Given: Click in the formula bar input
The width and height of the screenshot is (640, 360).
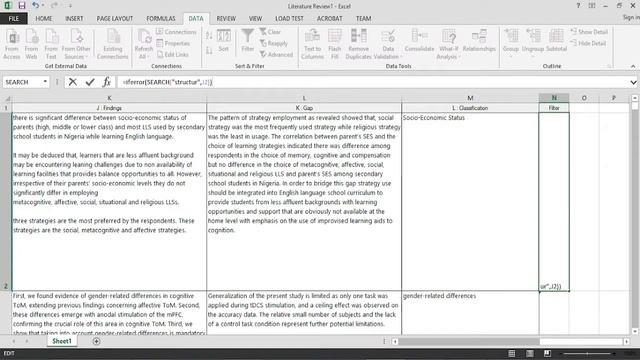Looking at the screenshot, I should [373, 82].
